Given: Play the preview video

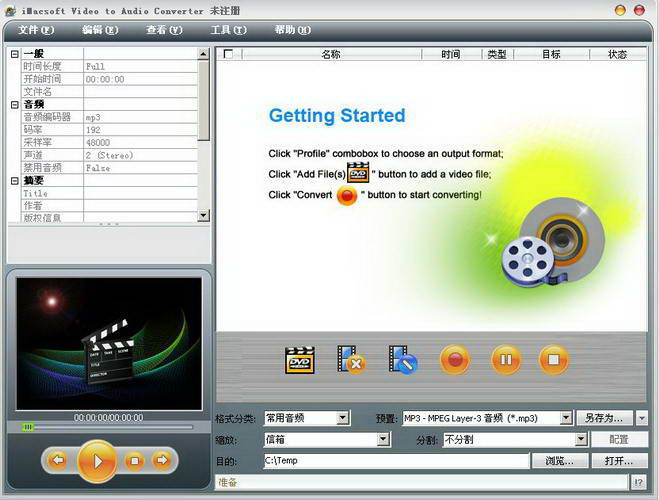Looking at the screenshot, I should tap(97, 461).
